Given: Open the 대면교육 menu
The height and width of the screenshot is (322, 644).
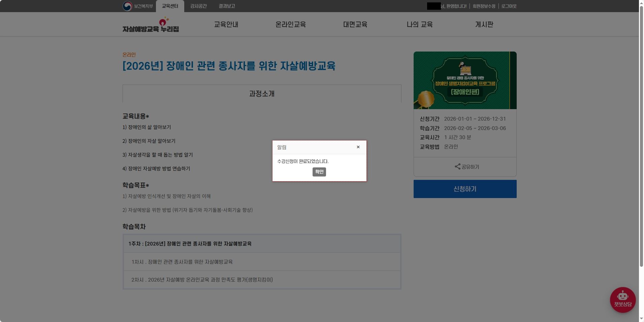Looking at the screenshot, I should click(x=355, y=24).
